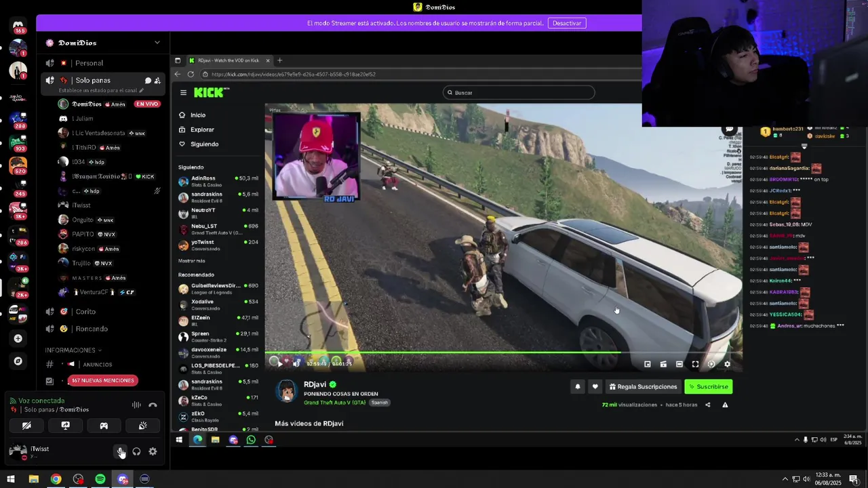
Task: Invite people to the Solo panas channel
Action: coord(157,80)
